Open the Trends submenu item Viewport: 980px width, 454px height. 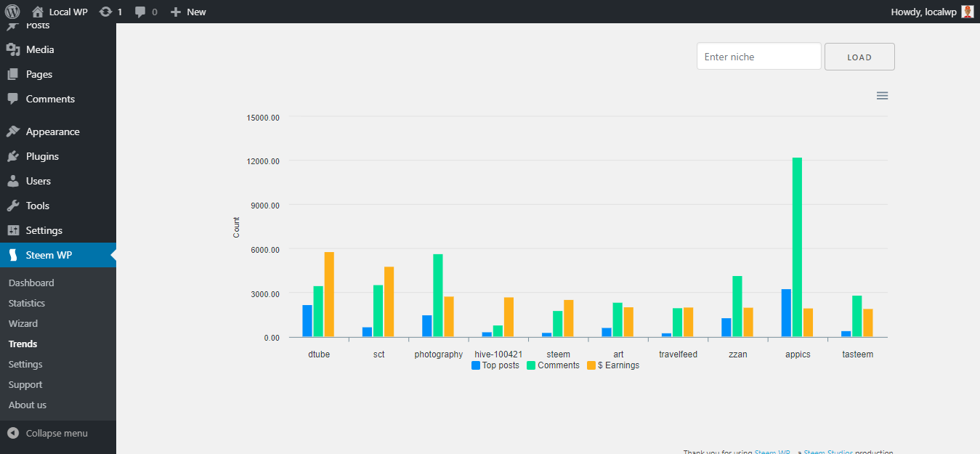coord(23,344)
